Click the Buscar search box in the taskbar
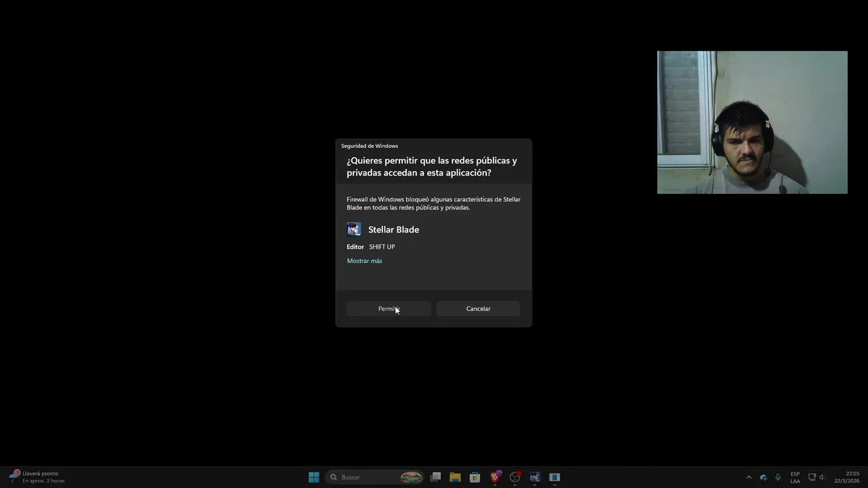Screen dimensions: 868x488 (375, 477)
